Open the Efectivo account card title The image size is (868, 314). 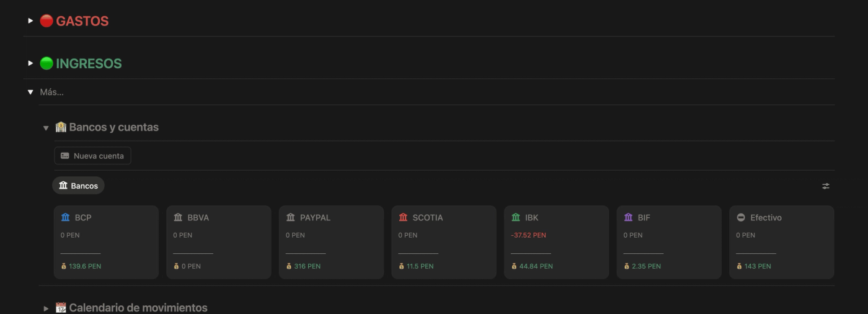tap(766, 218)
